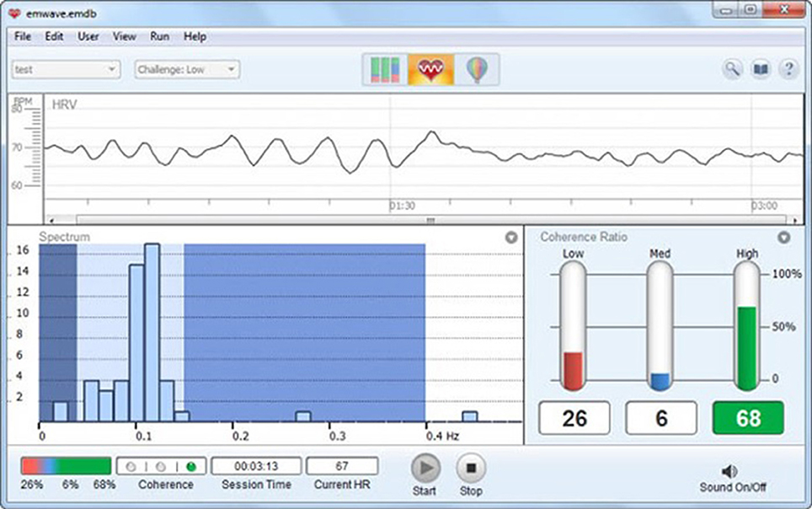Open the balloon game view
This screenshot has height=509, width=812.
click(477, 69)
